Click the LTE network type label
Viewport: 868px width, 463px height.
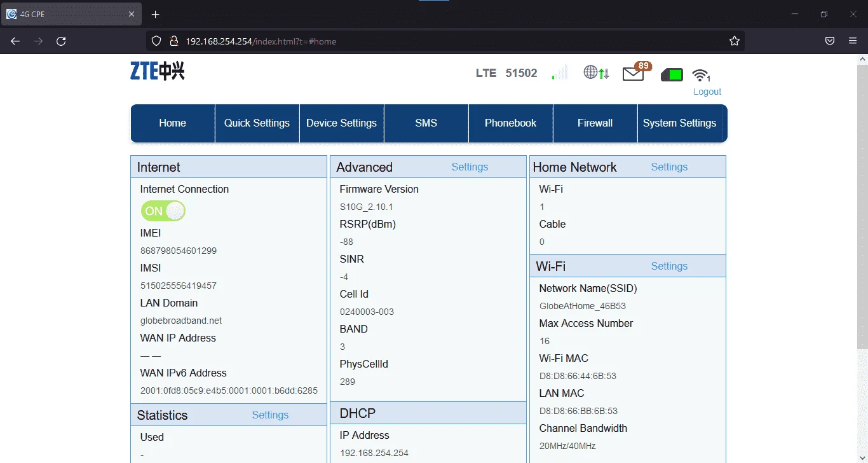click(486, 73)
